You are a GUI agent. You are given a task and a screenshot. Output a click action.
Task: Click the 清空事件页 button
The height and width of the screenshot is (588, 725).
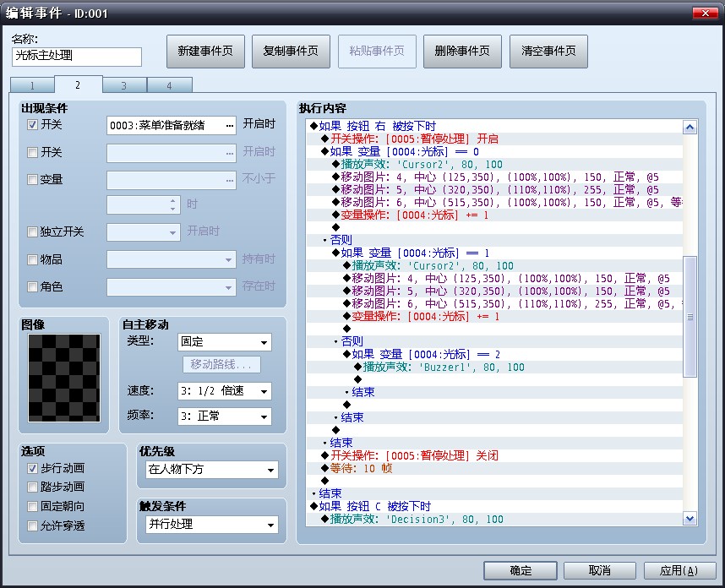click(548, 52)
